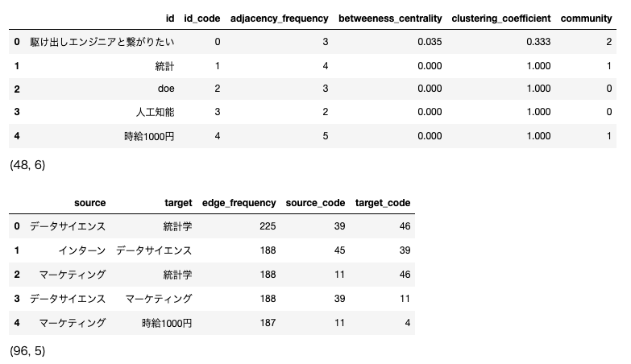Click the community column header
The width and height of the screenshot is (631, 364).
pos(586,19)
